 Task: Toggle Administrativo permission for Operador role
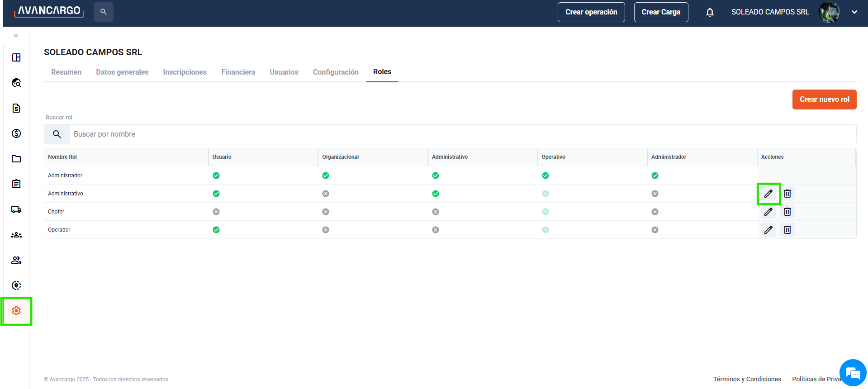(436, 230)
